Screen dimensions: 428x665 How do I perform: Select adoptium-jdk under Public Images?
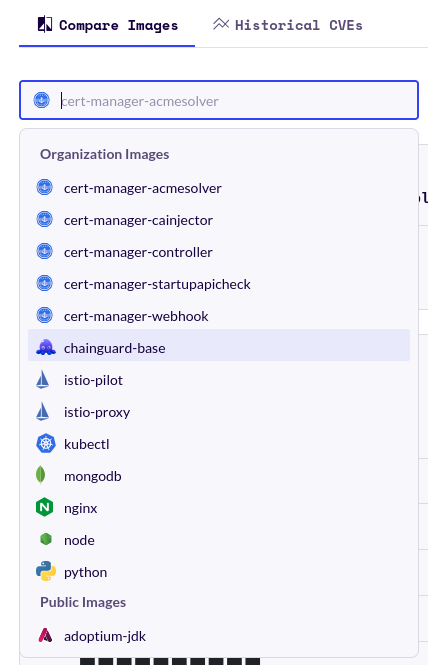(x=219, y=636)
